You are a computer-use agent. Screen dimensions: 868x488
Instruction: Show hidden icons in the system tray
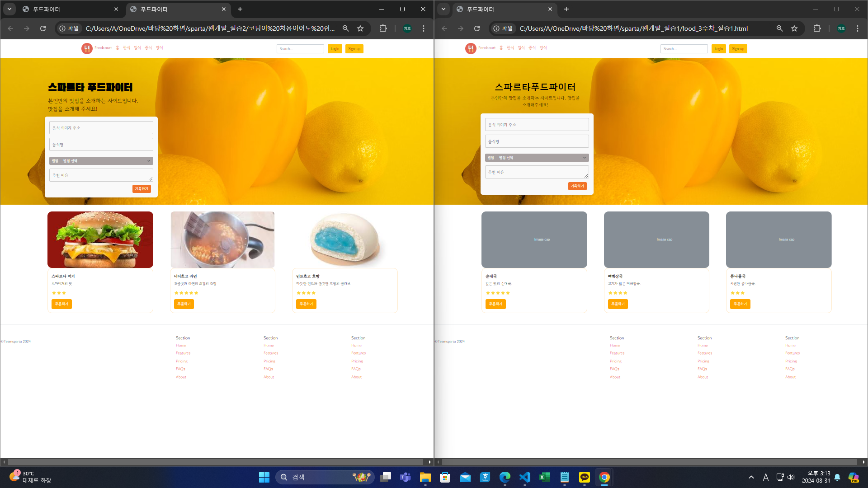coord(751,477)
